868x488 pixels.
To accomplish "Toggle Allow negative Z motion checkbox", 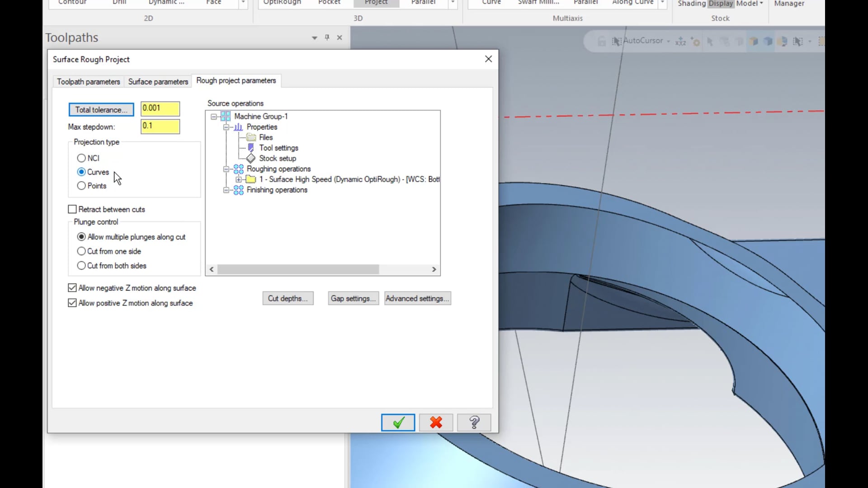I will click(71, 288).
